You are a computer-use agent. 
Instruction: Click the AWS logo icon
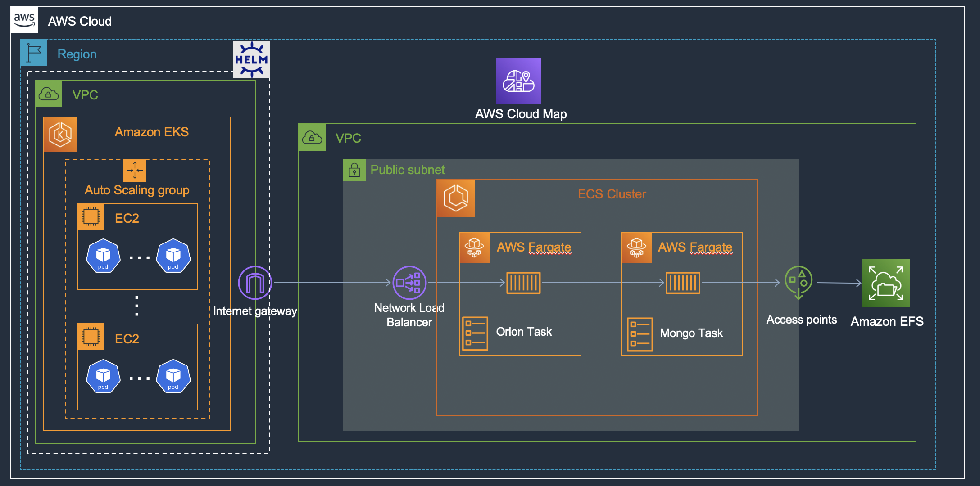click(24, 20)
